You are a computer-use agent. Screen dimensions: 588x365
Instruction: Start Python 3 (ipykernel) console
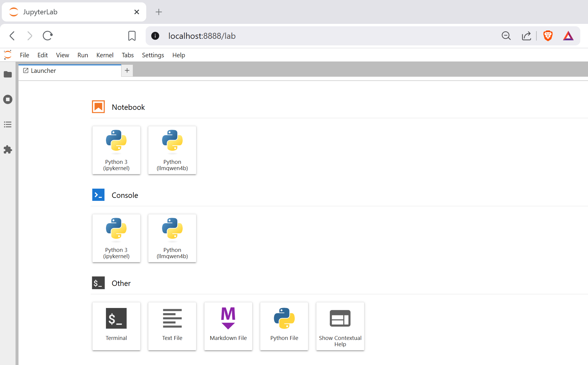116,238
